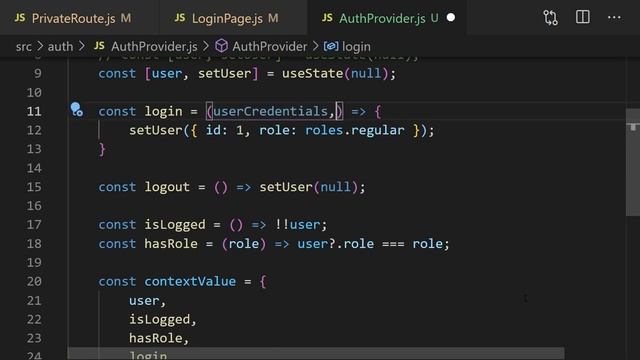Click the vertical scrollbar thumb of the editor
640x360 pixels.
[633, 162]
